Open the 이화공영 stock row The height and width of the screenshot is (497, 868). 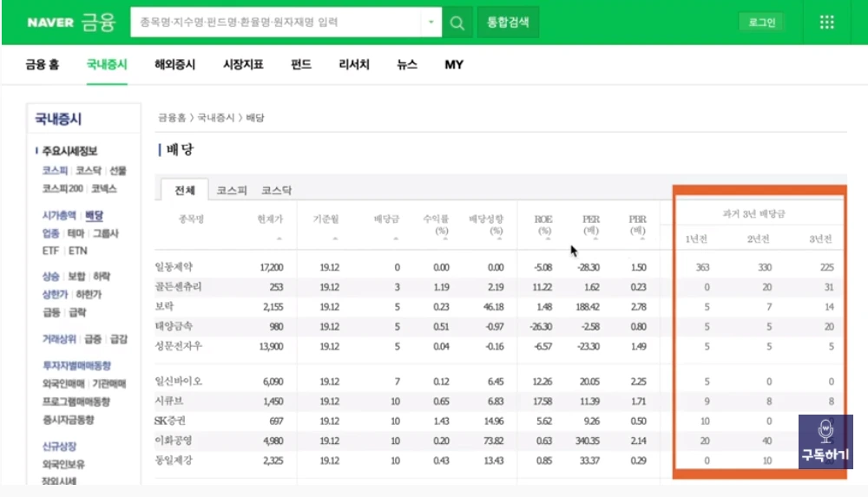tap(174, 441)
